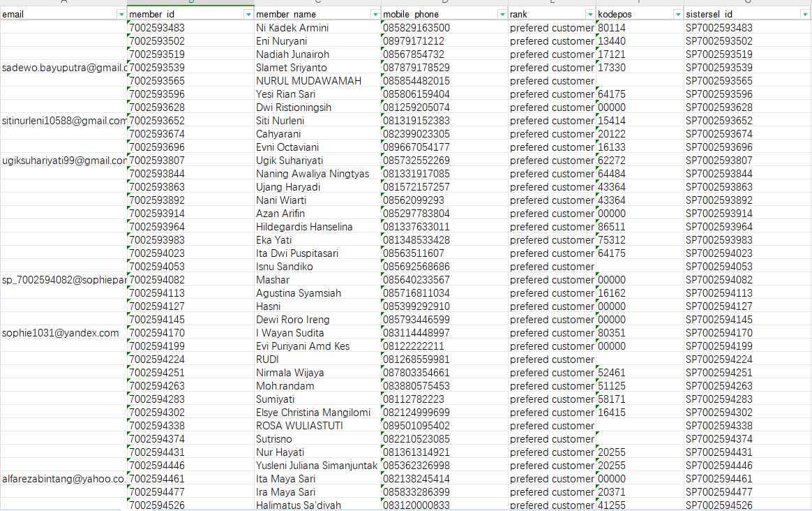The height and width of the screenshot is (511, 812).
Task: Select phone number cell 085829163500
Action: point(444,28)
